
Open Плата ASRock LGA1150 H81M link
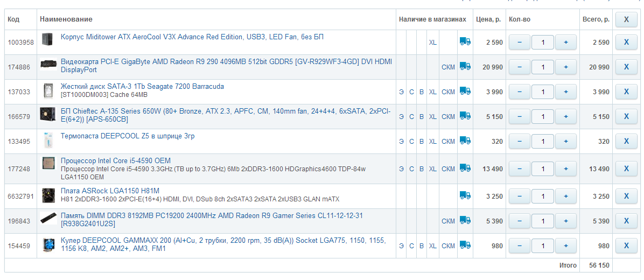tap(110, 191)
